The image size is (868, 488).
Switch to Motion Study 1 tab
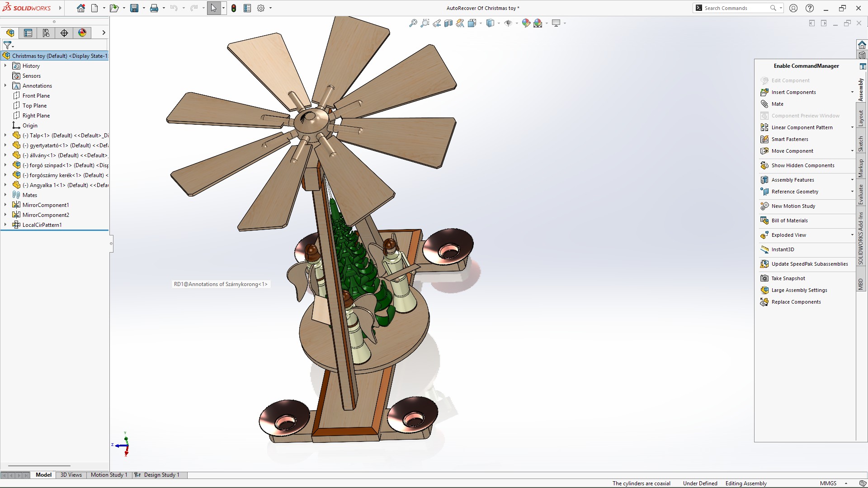pos(108,475)
